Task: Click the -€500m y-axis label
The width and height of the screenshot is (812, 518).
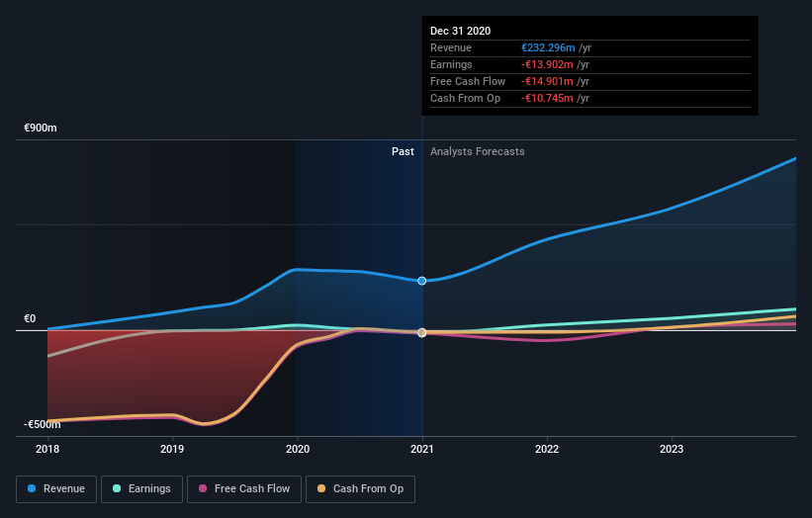Action: 42,424
